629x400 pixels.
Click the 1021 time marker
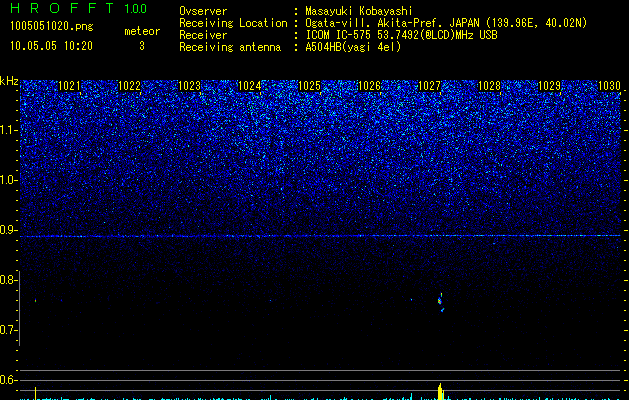[69, 86]
